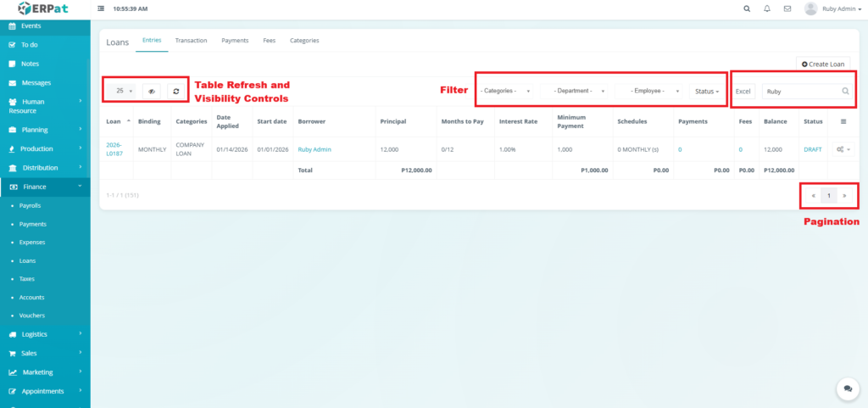Screen dimensions: 868x408
Task: Click the search field containing Ruby
Action: coord(801,91)
